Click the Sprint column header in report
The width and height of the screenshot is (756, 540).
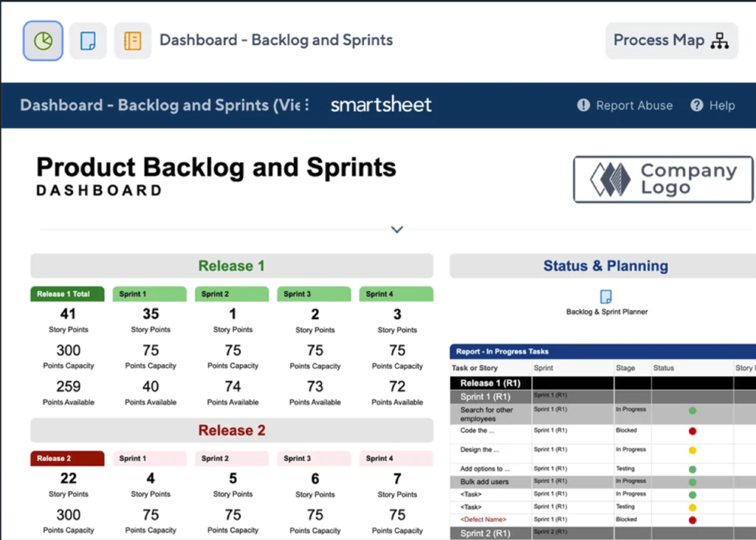543,368
